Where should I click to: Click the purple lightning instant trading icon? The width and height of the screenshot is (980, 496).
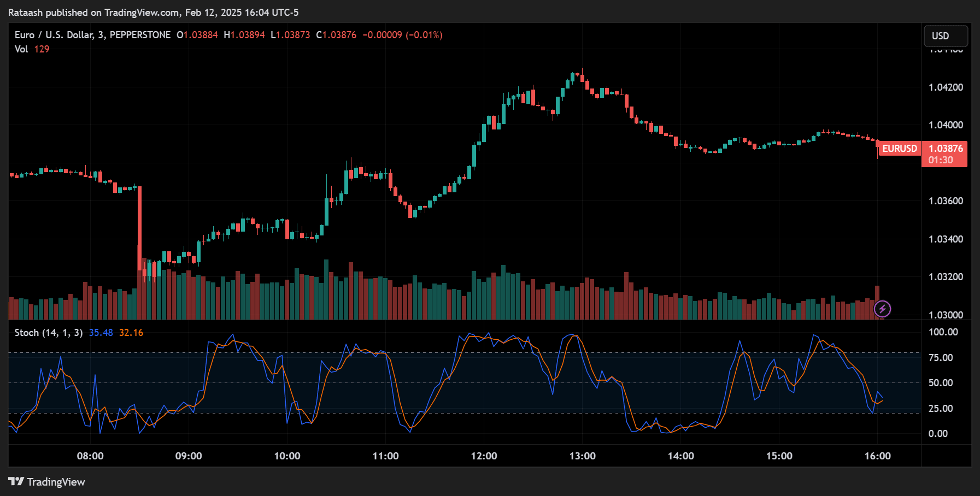(883, 310)
